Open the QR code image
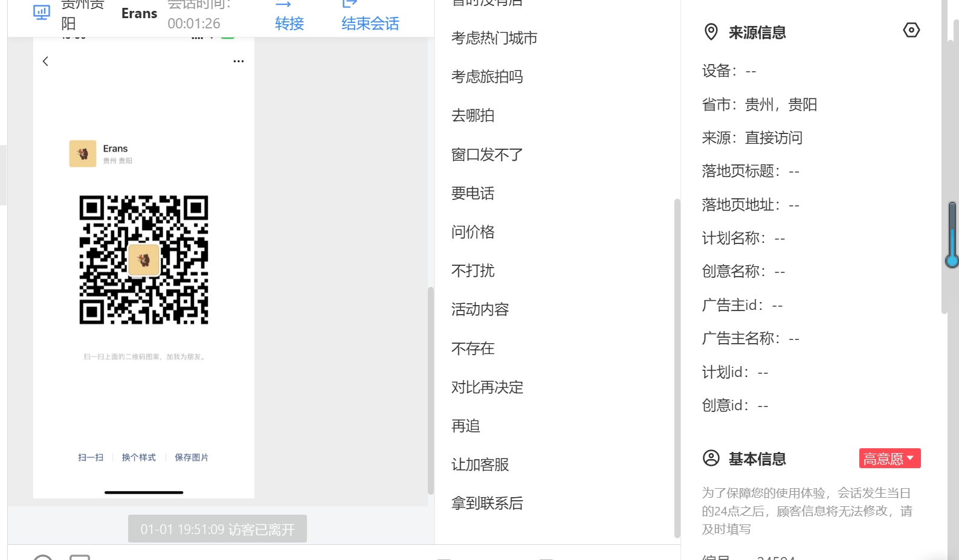The image size is (959, 560). click(x=144, y=260)
